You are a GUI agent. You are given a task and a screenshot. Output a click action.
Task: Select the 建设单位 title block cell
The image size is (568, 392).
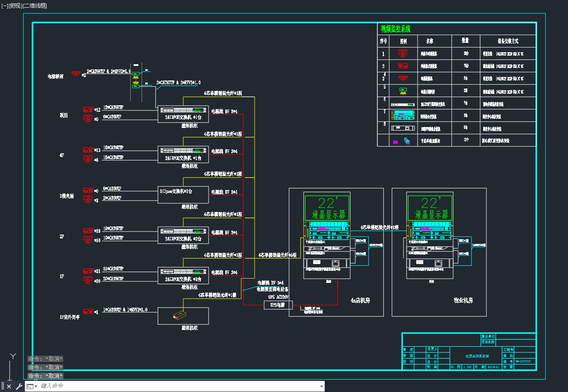[488, 336]
